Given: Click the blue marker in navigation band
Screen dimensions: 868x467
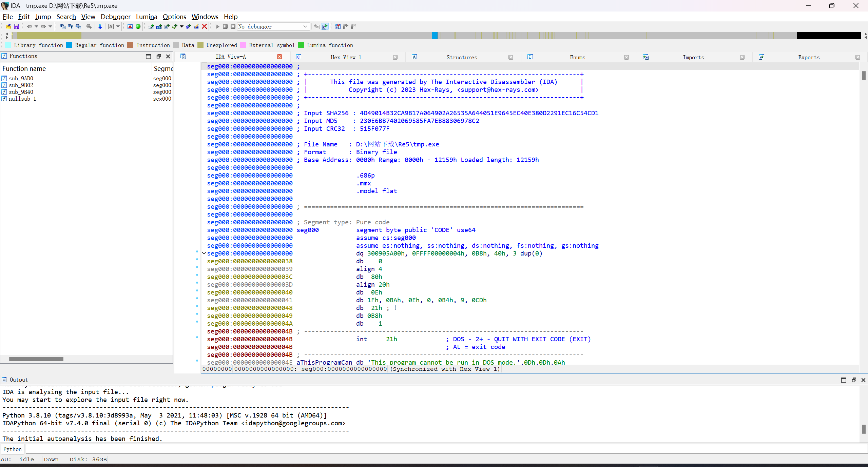Looking at the screenshot, I should (435, 36).
